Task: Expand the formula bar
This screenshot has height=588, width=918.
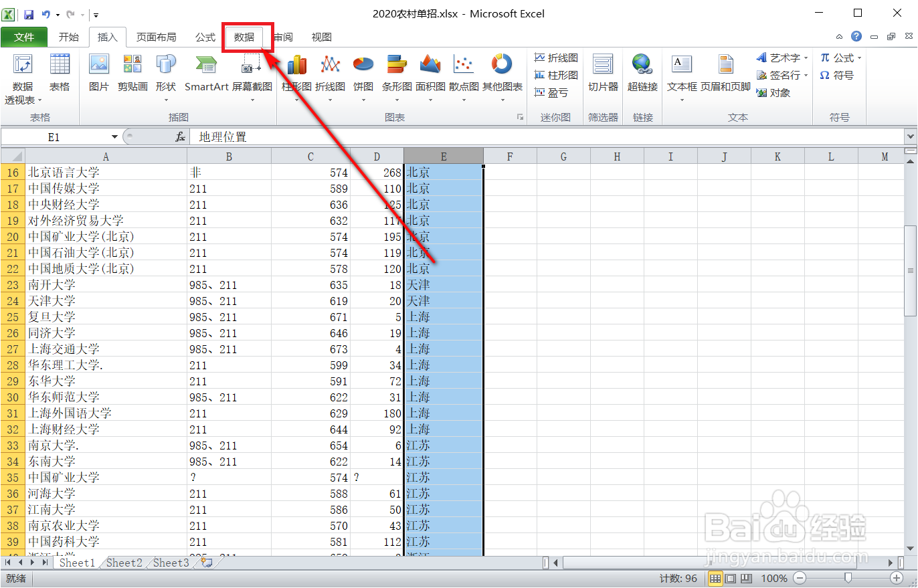Action: click(910, 136)
